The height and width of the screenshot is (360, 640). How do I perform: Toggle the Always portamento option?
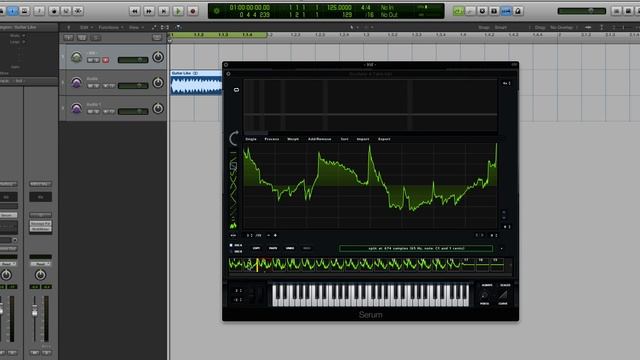[487, 285]
